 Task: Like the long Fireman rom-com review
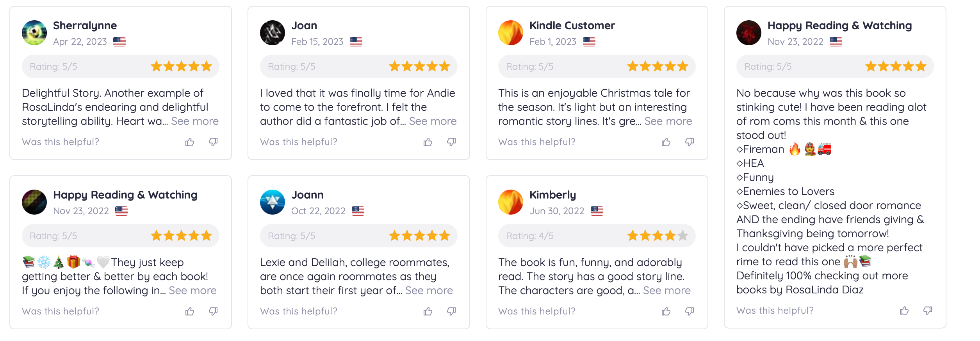point(904,311)
